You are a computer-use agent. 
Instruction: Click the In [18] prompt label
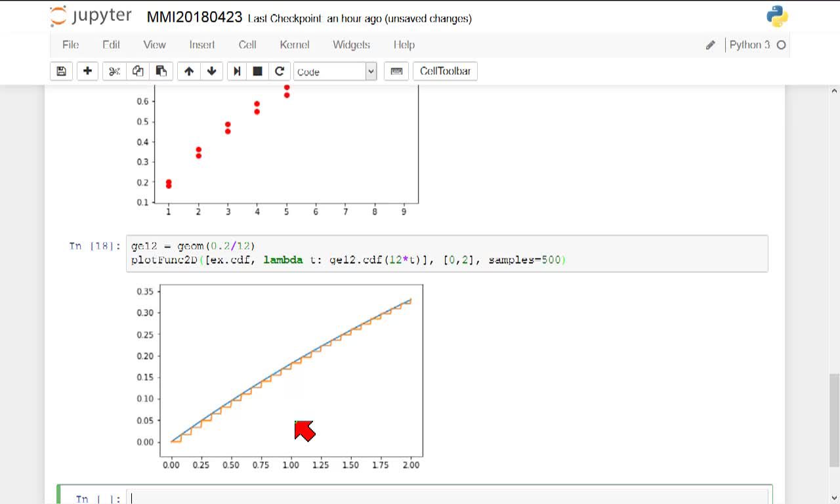point(95,245)
